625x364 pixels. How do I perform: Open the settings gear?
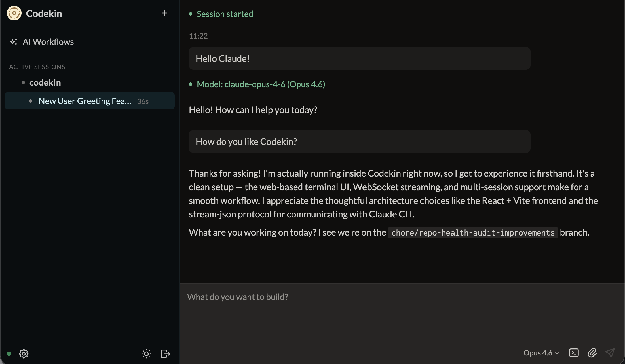24,354
